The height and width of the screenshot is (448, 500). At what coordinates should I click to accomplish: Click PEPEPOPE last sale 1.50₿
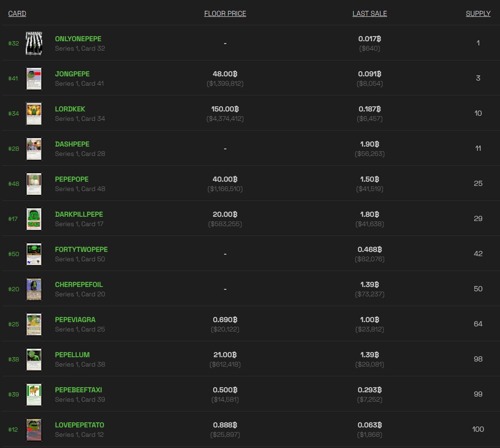click(370, 179)
